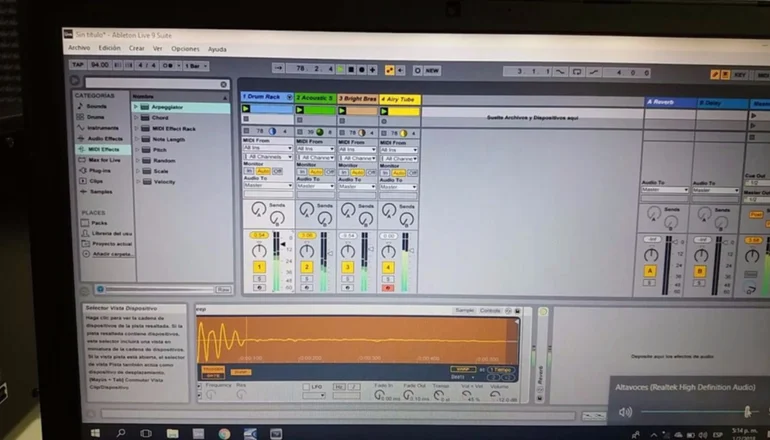This screenshot has width=770, height=440.
Task: Click the Session Record circle button
Action: (x=417, y=71)
